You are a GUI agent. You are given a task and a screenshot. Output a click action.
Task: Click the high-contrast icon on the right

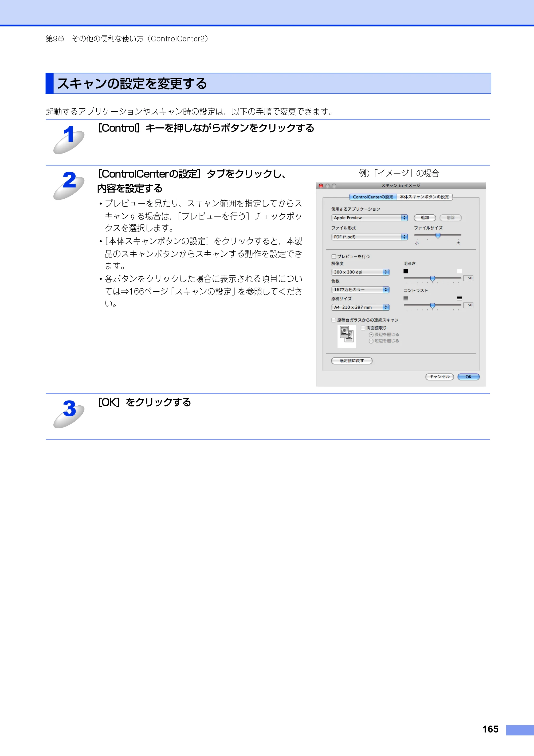click(459, 298)
